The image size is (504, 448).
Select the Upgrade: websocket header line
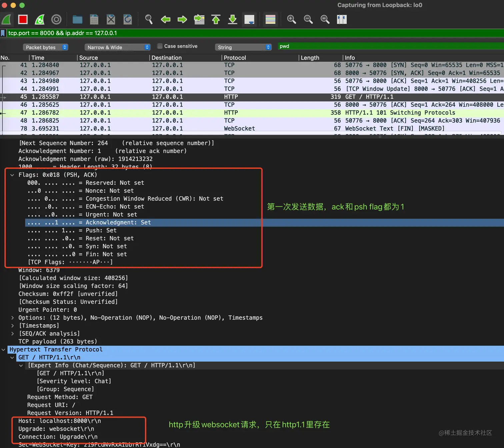[x=56, y=429]
